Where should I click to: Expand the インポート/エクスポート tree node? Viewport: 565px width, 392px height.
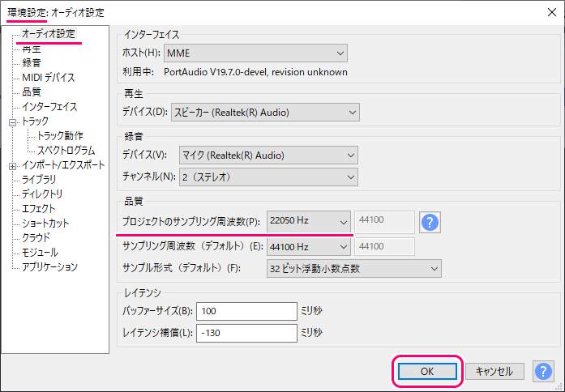click(x=13, y=165)
